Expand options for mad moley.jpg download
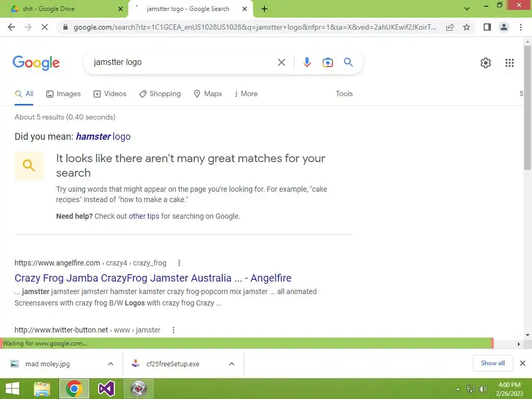532x399 pixels. (x=111, y=364)
